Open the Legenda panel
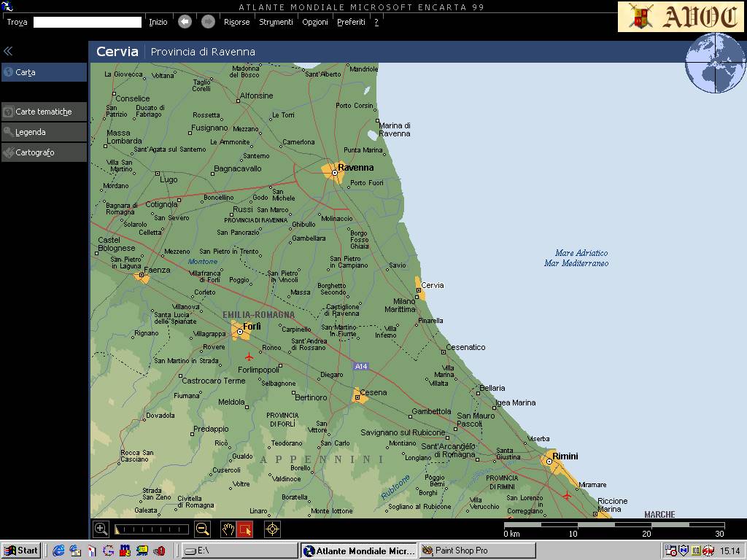 coord(44,132)
